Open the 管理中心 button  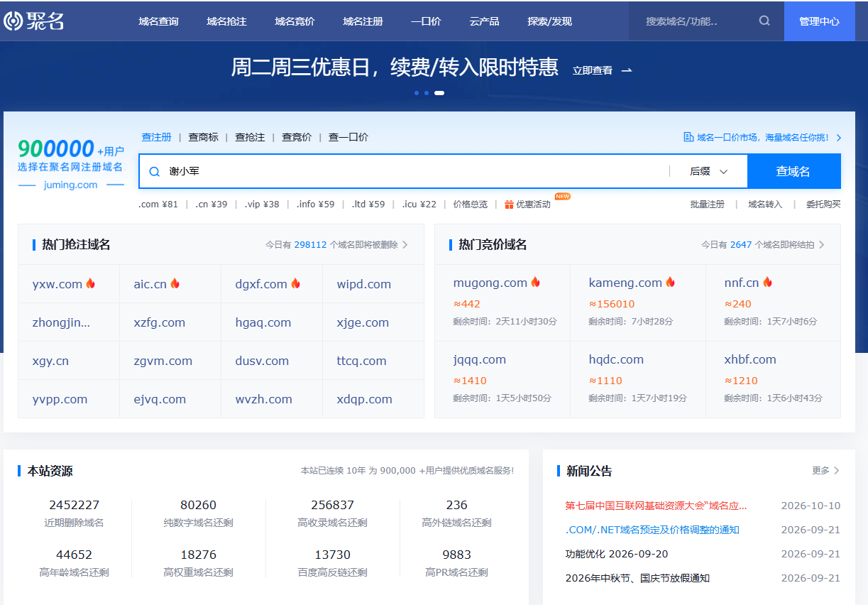point(819,21)
